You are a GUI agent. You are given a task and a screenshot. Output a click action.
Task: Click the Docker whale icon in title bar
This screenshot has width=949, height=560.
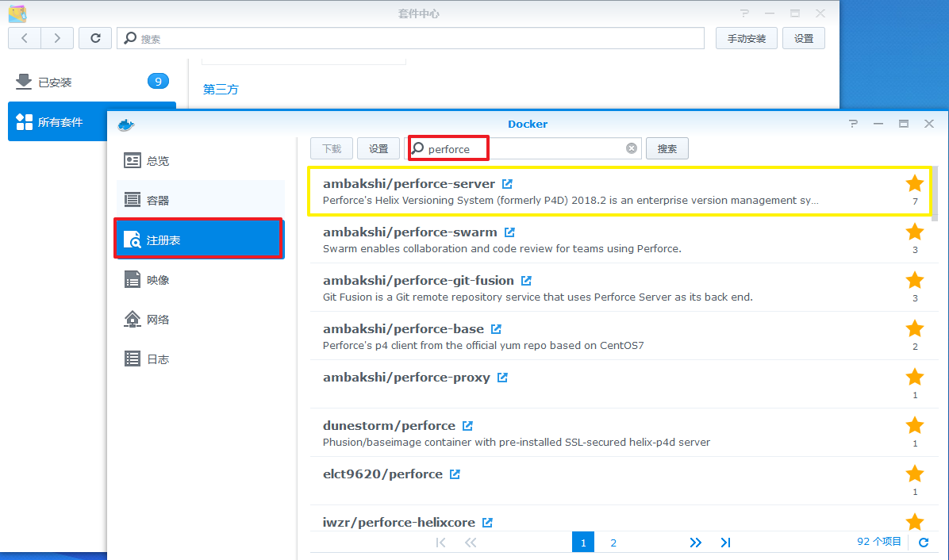point(126,125)
